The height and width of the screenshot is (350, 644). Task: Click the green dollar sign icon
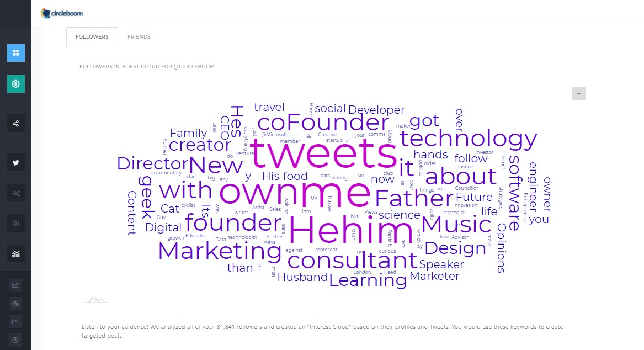[15, 84]
